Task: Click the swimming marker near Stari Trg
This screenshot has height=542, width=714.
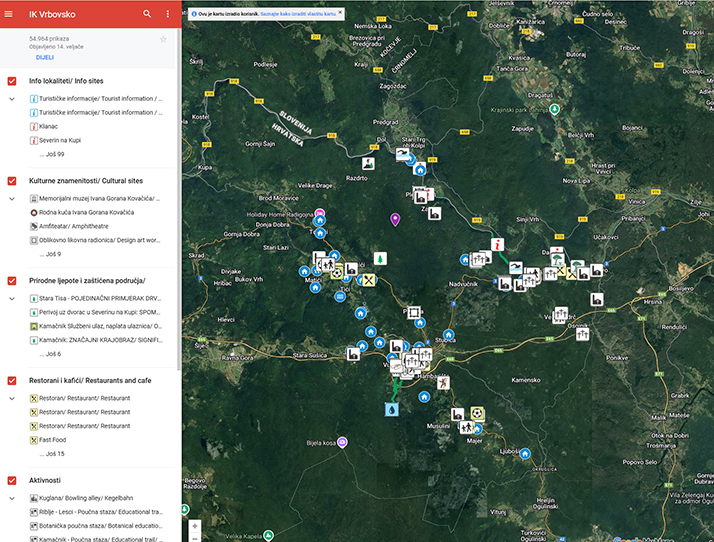Action: tap(402, 154)
